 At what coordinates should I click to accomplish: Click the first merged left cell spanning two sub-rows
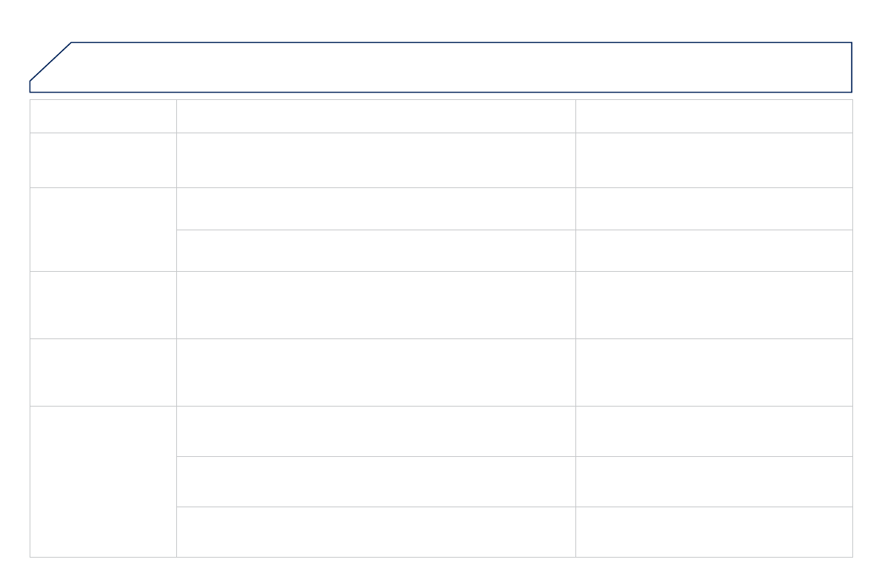pyautogui.click(x=103, y=230)
